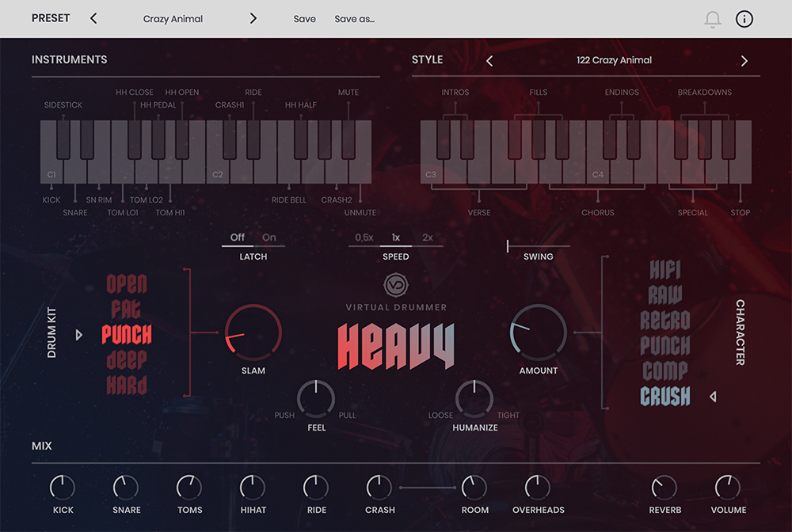Image resolution: width=792 pixels, height=532 pixels.
Task: Click the Slam knob
Action: pos(253,332)
